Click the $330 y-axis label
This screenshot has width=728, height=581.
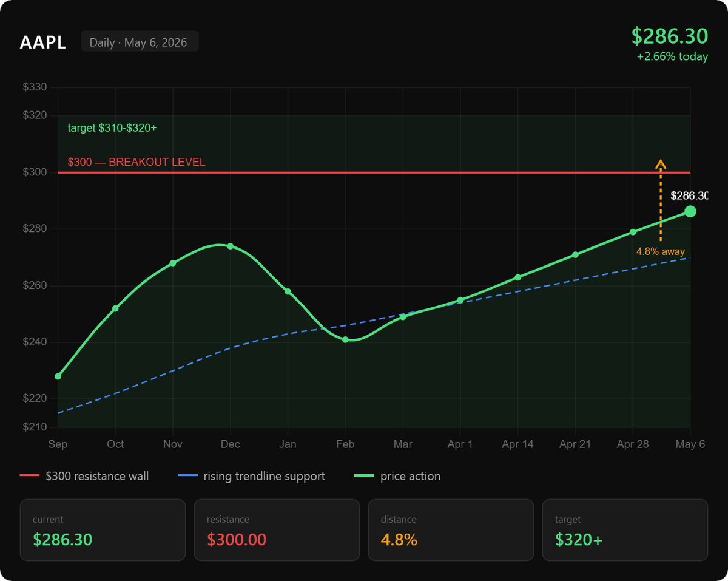(x=35, y=87)
